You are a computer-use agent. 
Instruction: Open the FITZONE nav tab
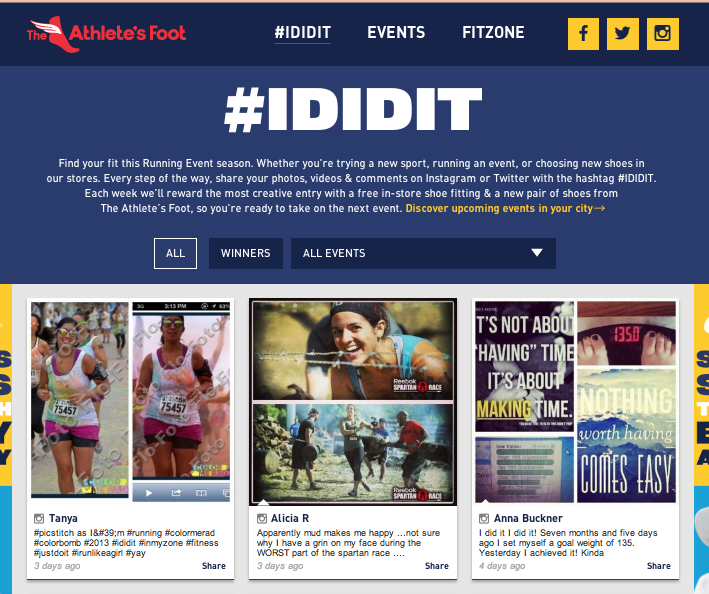(x=493, y=33)
